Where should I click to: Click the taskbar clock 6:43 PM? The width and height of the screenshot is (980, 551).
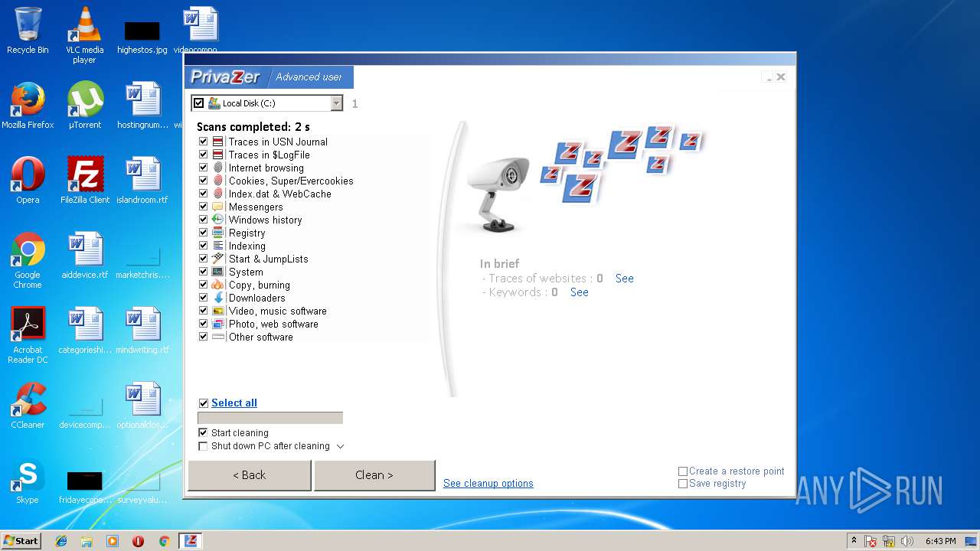[940, 541]
